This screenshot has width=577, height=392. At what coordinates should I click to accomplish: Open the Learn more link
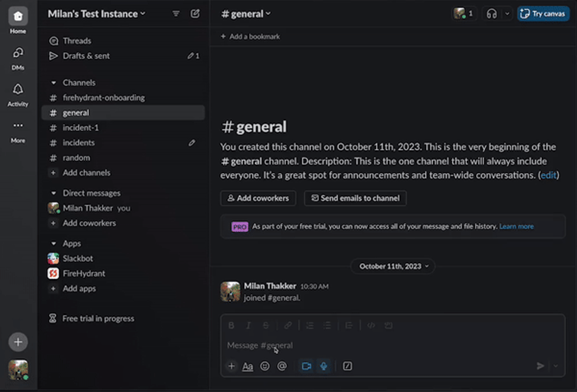point(516,226)
